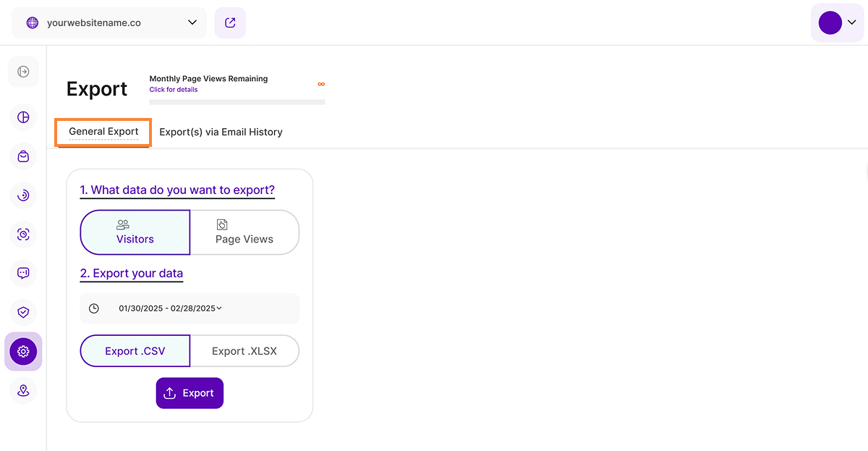Screen dimensions: 868x451
Task: Open the date range 01/30/2025 - 02/28/2025 picker
Action: [171, 308]
